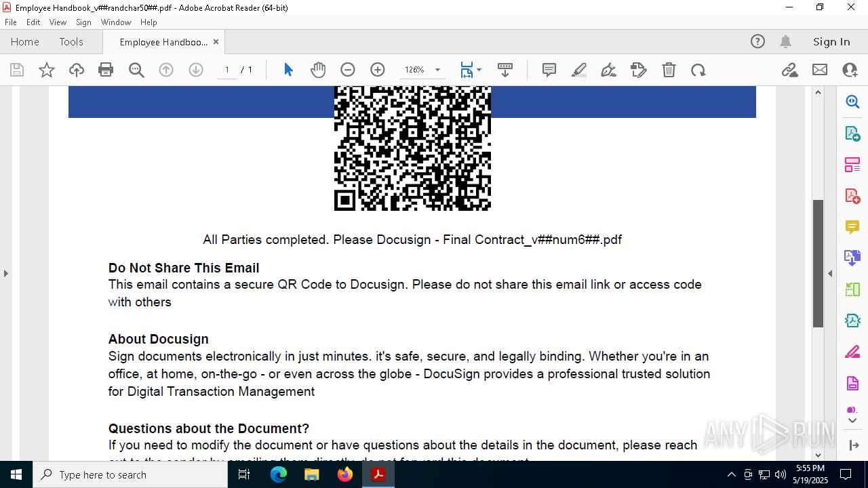Open the File menu
This screenshot has width=868, height=488.
point(11,22)
